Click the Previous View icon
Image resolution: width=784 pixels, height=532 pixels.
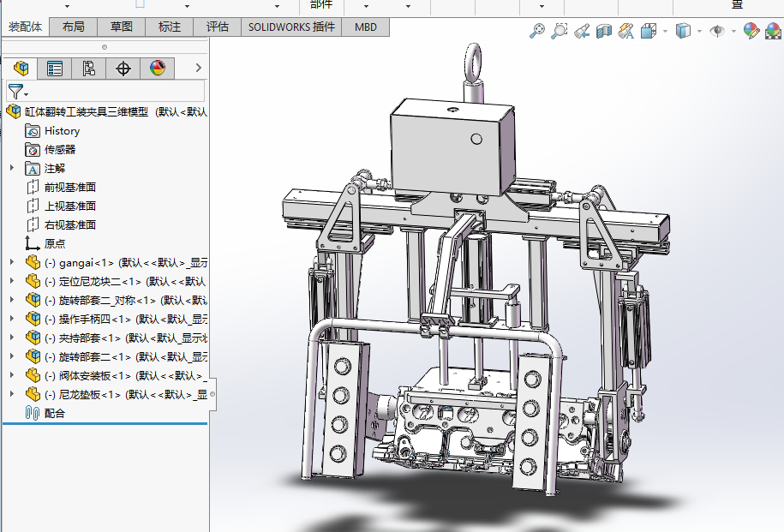point(581,32)
